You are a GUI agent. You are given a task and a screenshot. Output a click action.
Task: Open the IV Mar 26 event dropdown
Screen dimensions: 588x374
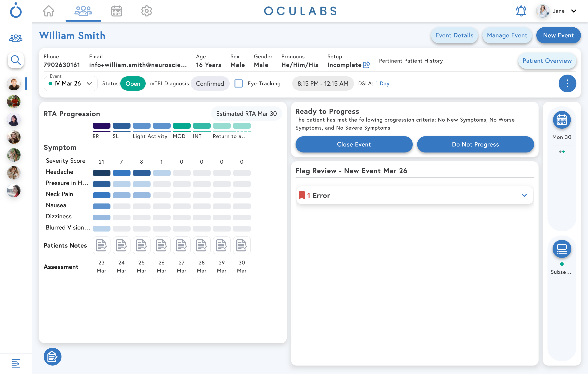coord(71,83)
